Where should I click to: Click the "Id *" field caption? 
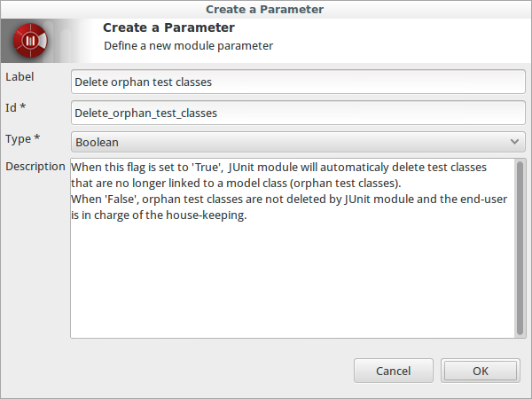(x=16, y=107)
